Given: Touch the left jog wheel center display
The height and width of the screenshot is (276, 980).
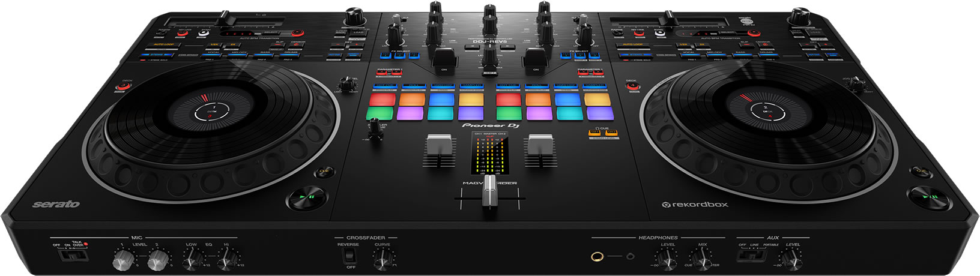Looking at the screenshot, I should coord(213,112).
